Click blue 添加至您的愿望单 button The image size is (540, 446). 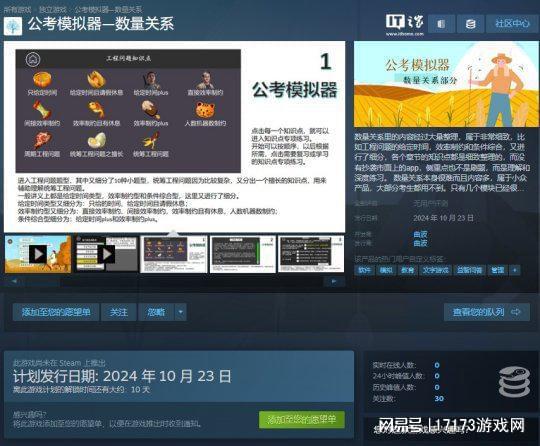coord(56,312)
